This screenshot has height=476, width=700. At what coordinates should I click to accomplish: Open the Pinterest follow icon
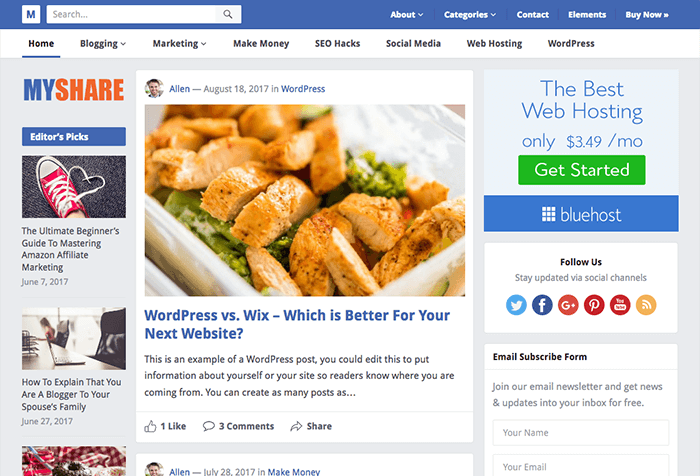pyautogui.click(x=594, y=305)
